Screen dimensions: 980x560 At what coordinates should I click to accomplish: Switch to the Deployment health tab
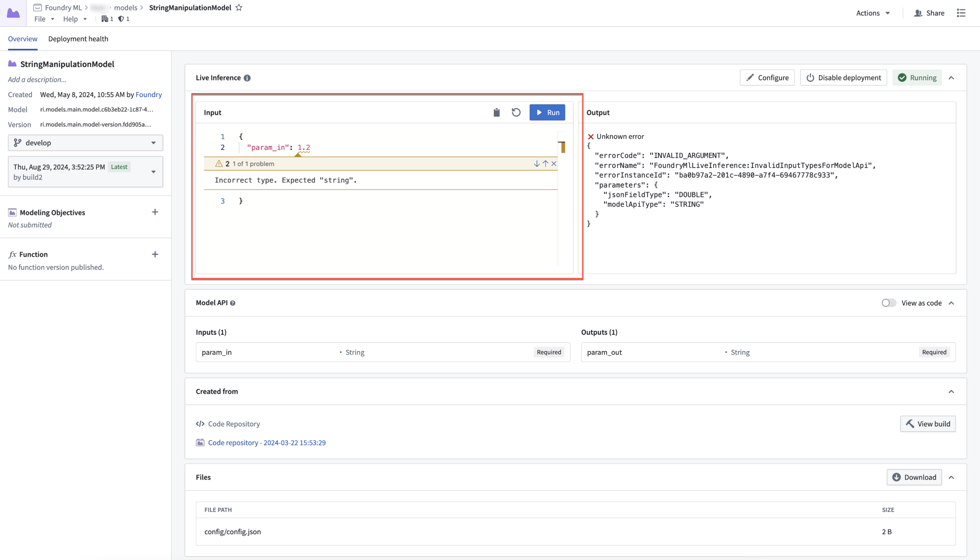coord(78,39)
